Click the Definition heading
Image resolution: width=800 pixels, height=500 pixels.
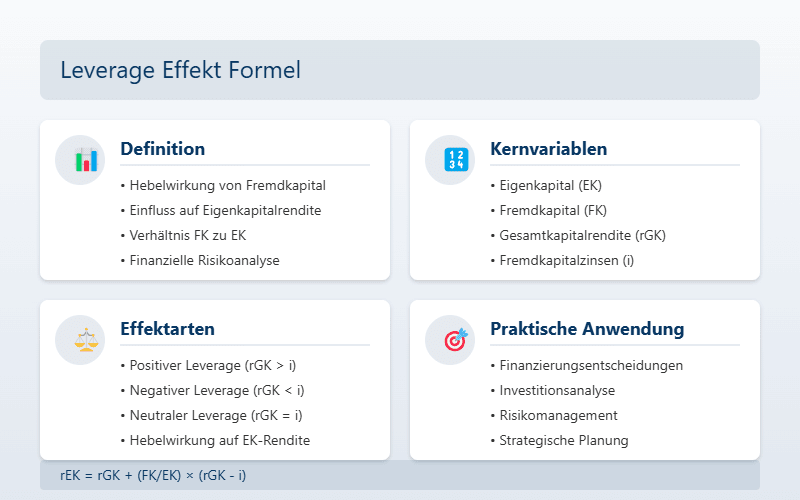pos(162,149)
